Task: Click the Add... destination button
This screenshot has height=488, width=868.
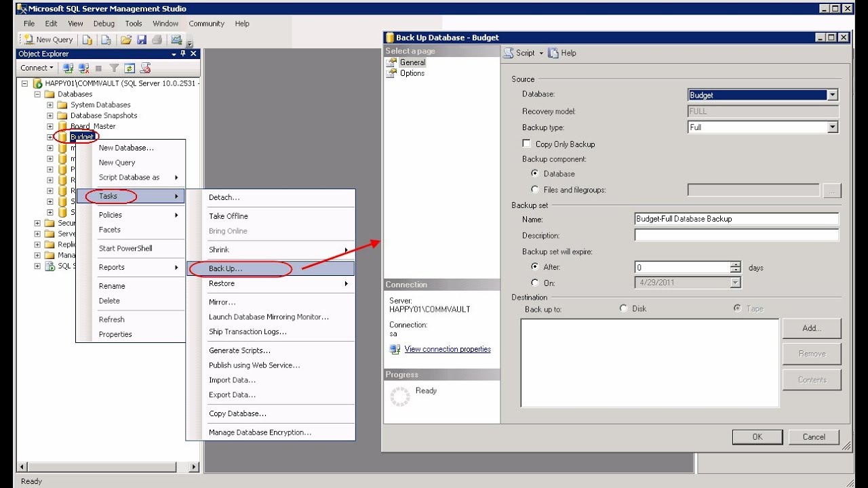Action: [812, 328]
